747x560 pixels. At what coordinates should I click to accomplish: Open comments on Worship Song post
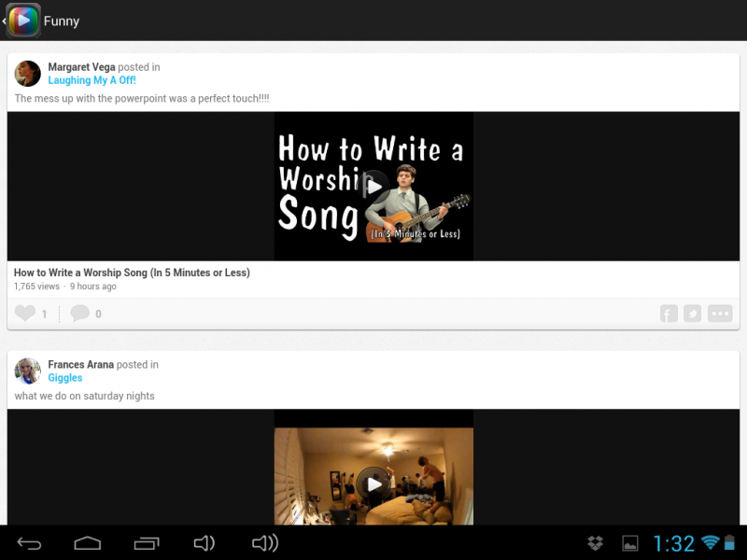79,313
